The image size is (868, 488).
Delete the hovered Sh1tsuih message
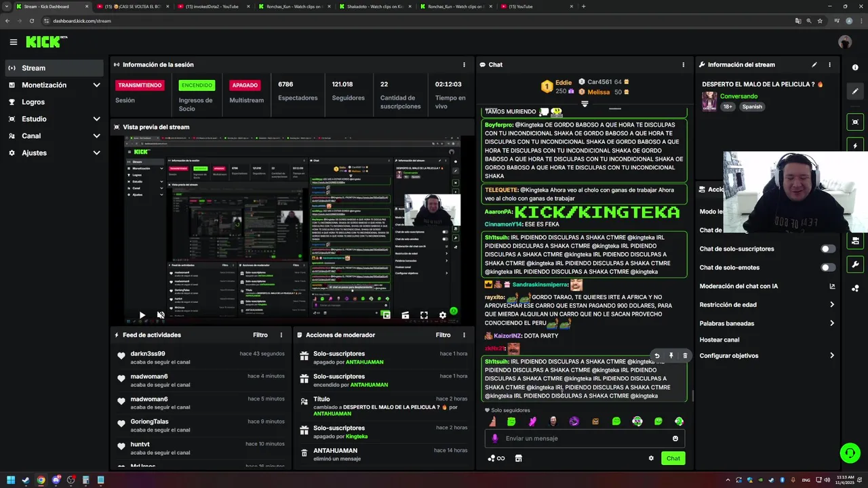[x=685, y=355]
